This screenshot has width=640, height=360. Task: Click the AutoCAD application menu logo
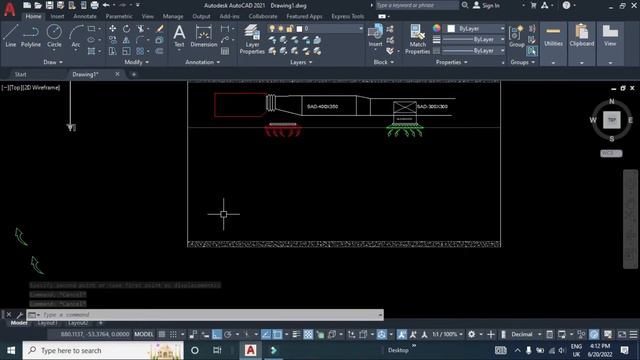coord(9,9)
